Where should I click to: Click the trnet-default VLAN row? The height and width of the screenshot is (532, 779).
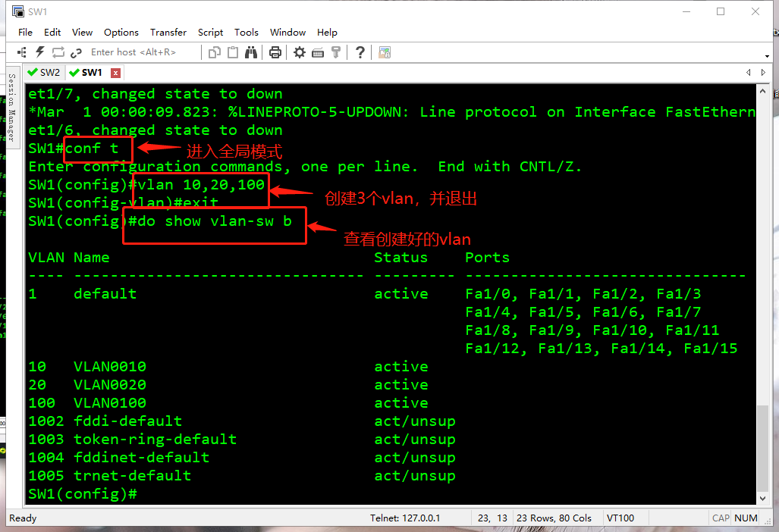[242, 476]
